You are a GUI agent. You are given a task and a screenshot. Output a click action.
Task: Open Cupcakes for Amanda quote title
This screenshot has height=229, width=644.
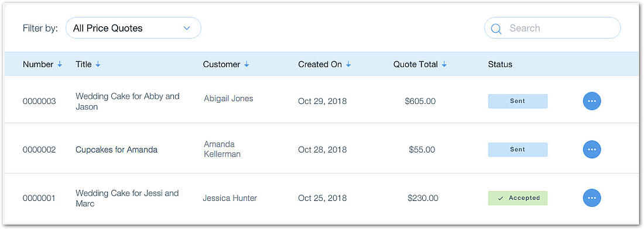tap(117, 150)
